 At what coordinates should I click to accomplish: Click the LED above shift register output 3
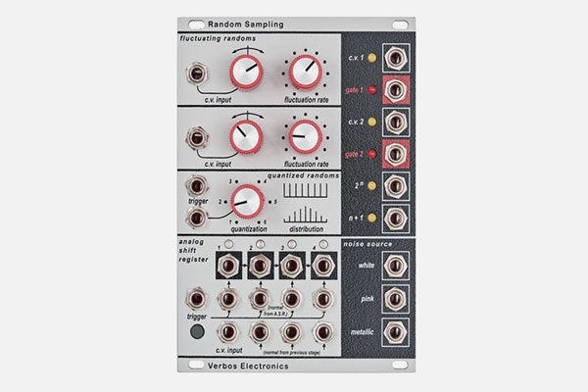click(292, 245)
